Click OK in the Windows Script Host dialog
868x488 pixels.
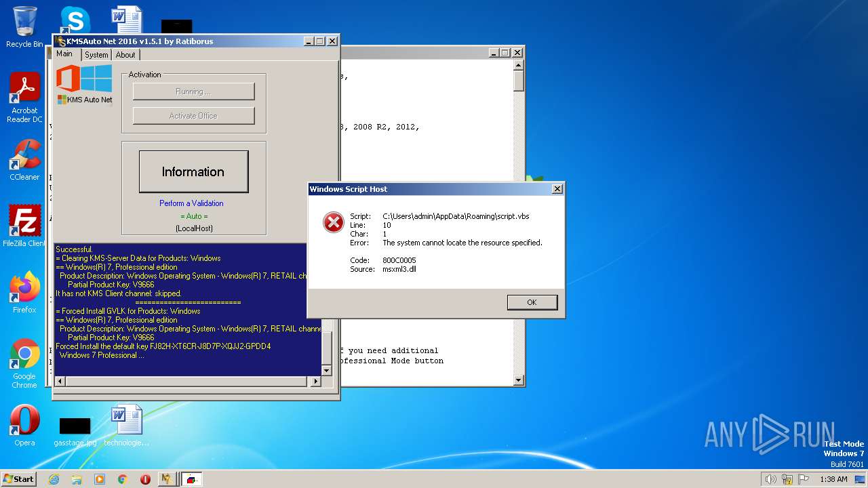point(532,302)
